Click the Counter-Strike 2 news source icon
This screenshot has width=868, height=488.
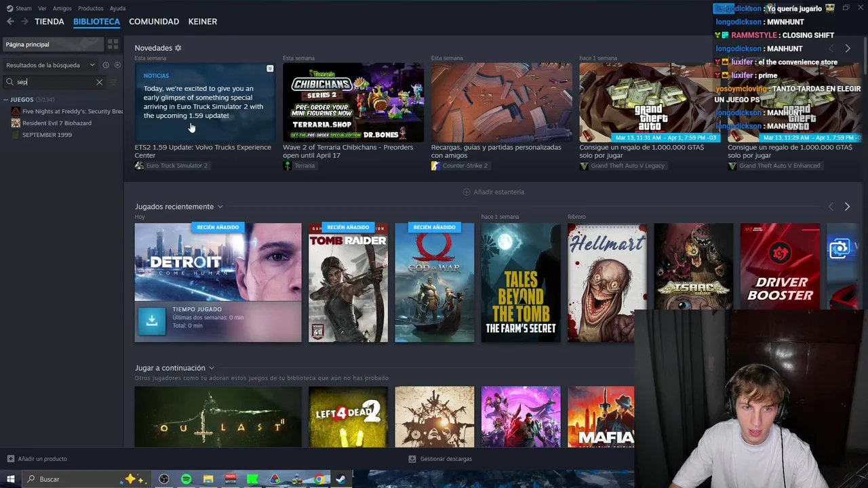click(x=435, y=165)
